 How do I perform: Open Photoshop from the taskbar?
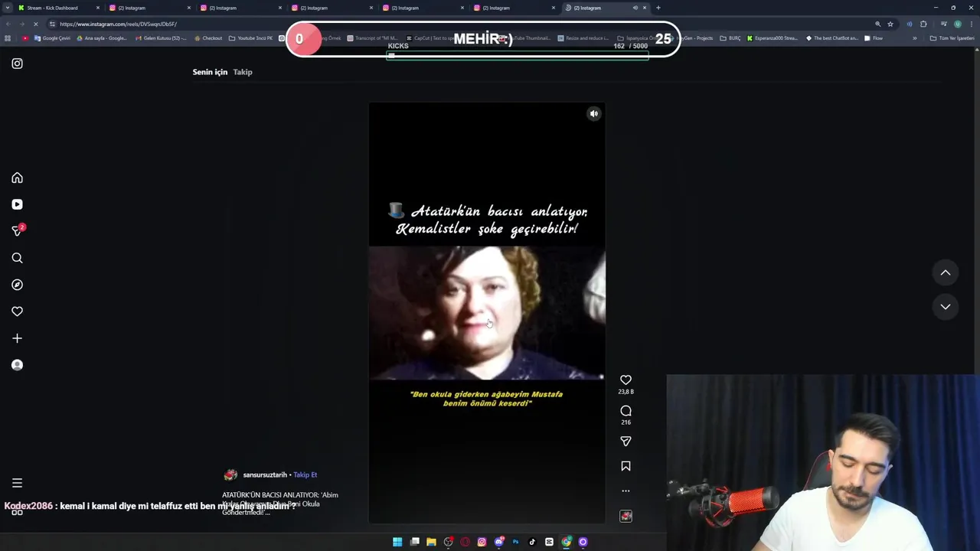515,542
